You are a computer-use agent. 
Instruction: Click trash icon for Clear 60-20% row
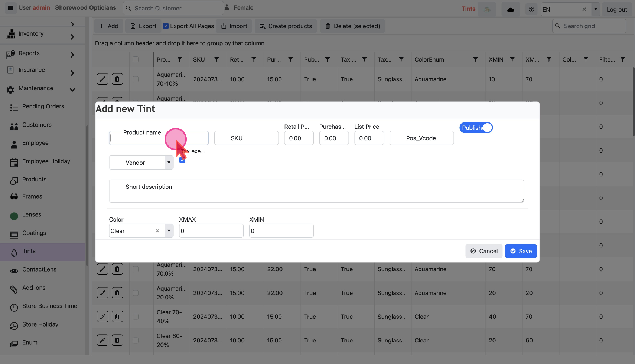[x=117, y=340]
